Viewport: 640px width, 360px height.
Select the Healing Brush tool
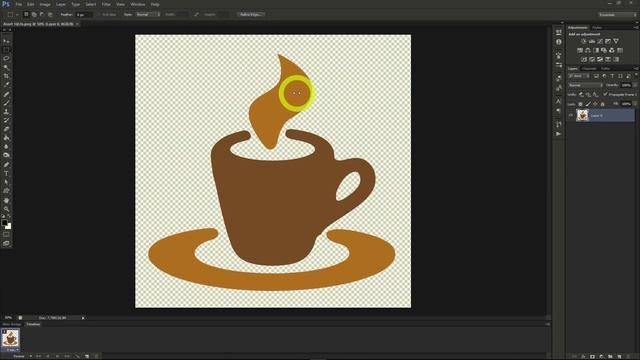(x=6, y=94)
